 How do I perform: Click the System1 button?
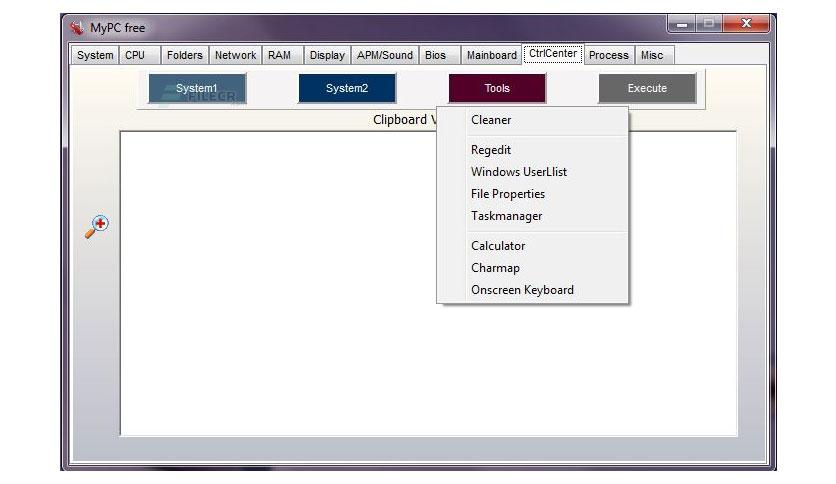(x=197, y=88)
